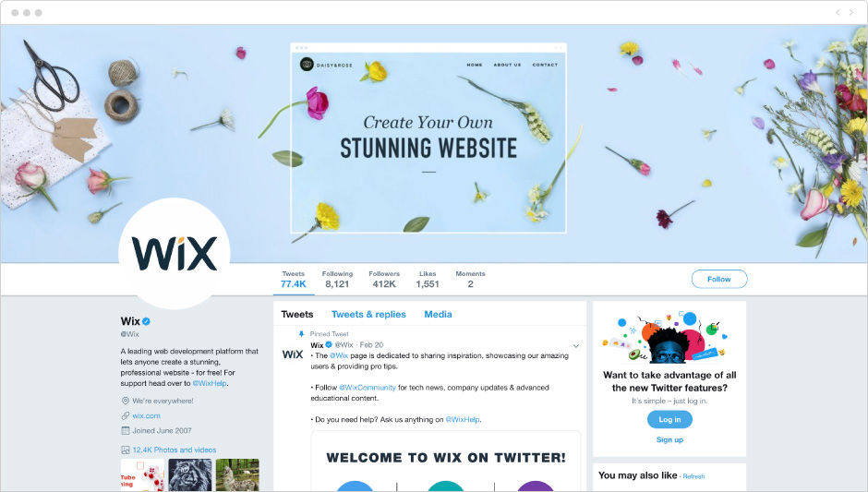Image resolution: width=868 pixels, height=492 pixels.
Task: Open the Followers 412K list
Action: (384, 280)
